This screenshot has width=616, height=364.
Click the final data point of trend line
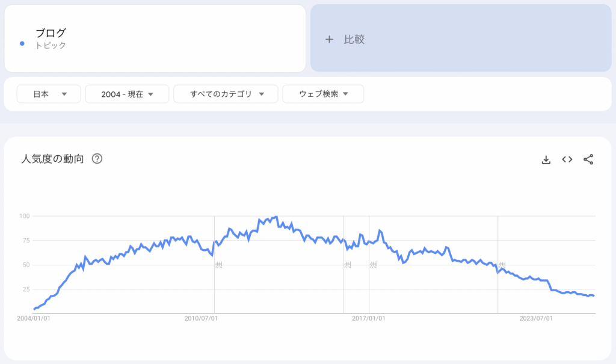(594, 295)
